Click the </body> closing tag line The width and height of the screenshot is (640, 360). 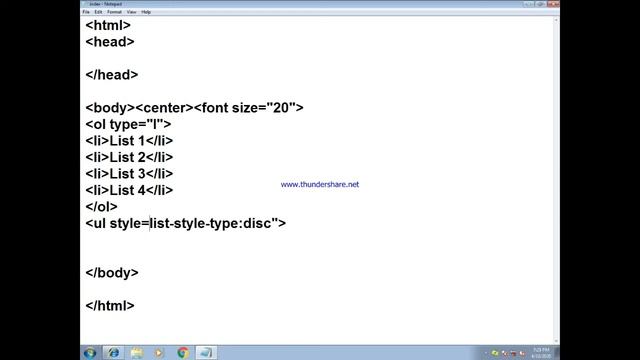pos(112,273)
